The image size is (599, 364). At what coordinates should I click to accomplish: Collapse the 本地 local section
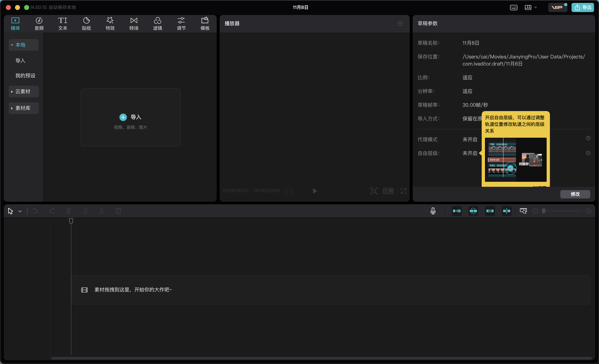coord(24,45)
